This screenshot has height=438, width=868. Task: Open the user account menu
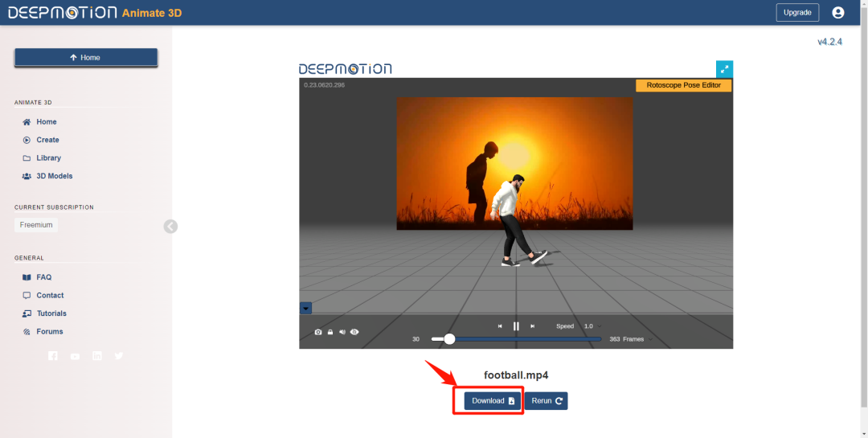pyautogui.click(x=838, y=12)
